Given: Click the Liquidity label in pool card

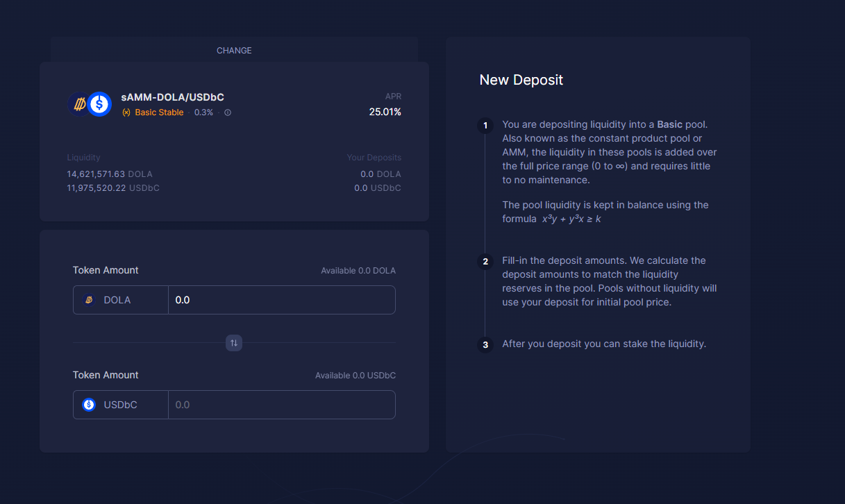Looking at the screenshot, I should [x=83, y=158].
